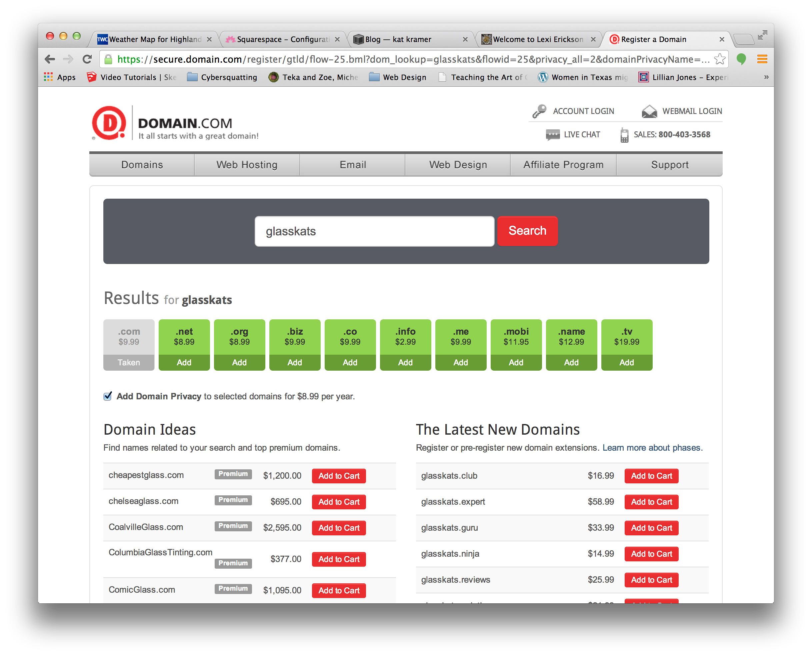
Task: Open the Chrome hamburger menu
Action: [762, 59]
